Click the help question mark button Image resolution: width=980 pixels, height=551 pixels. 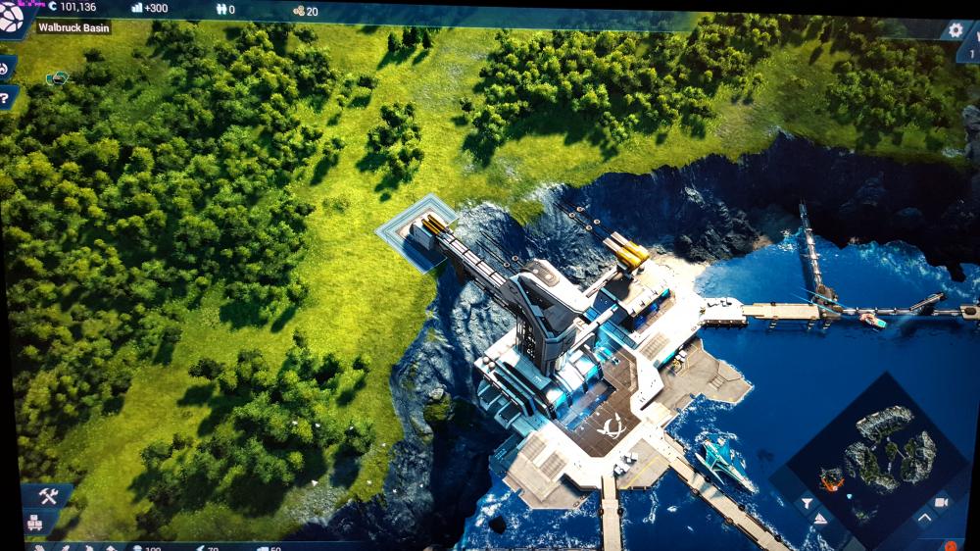pos(4,98)
